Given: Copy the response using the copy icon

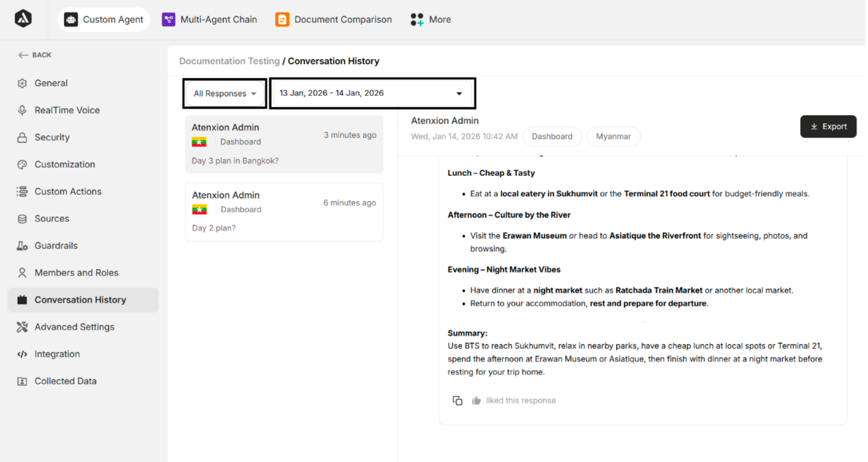Looking at the screenshot, I should 457,400.
